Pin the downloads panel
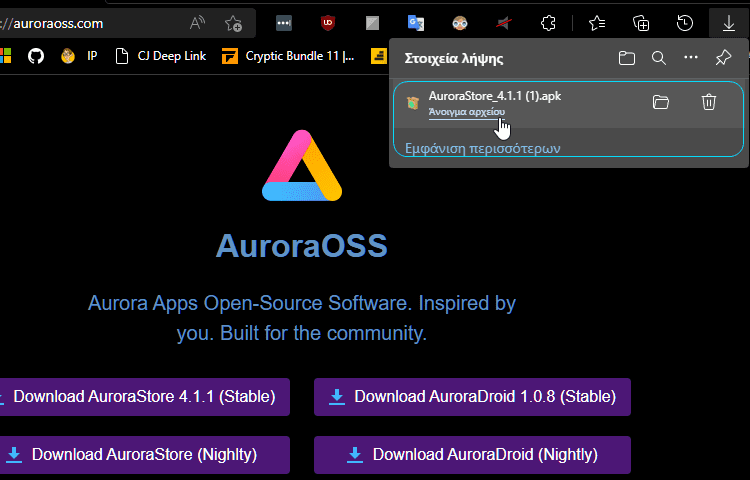 click(x=723, y=58)
